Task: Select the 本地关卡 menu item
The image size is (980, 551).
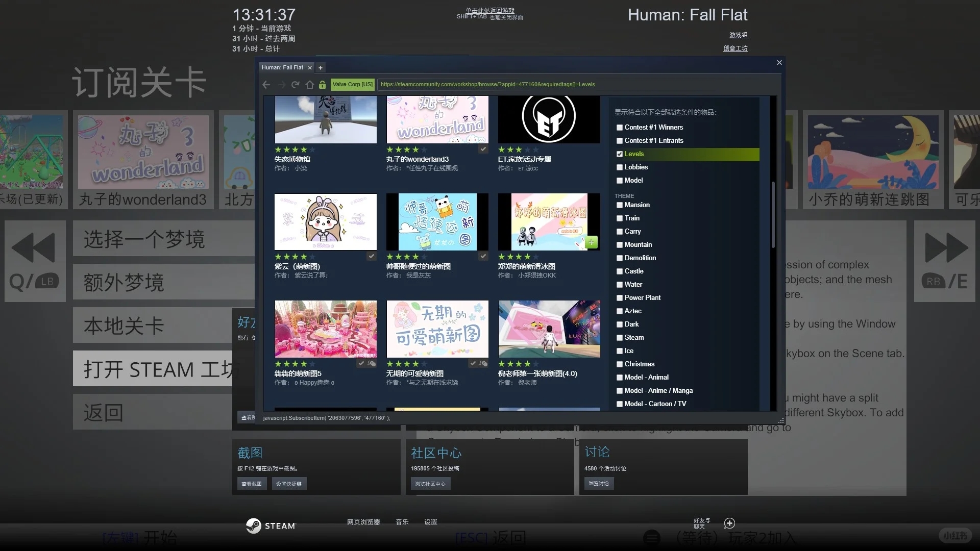Action: point(153,325)
